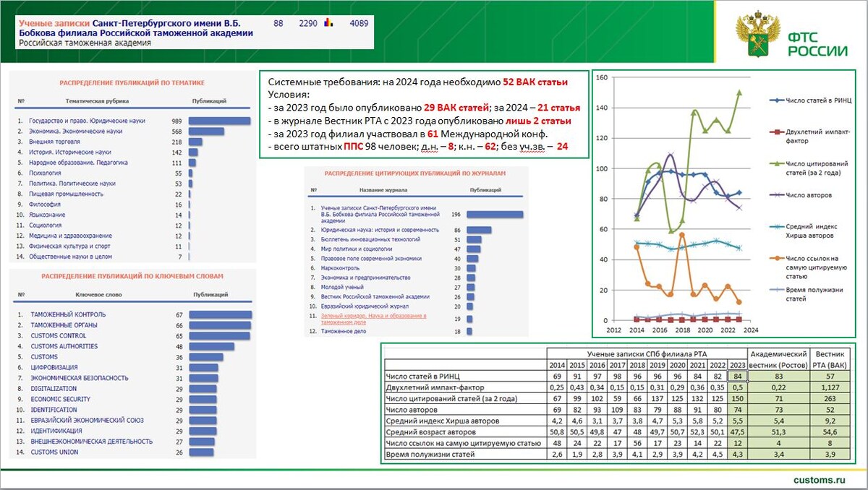Select the keyword 'CUSTOMS UNION'

point(54,452)
